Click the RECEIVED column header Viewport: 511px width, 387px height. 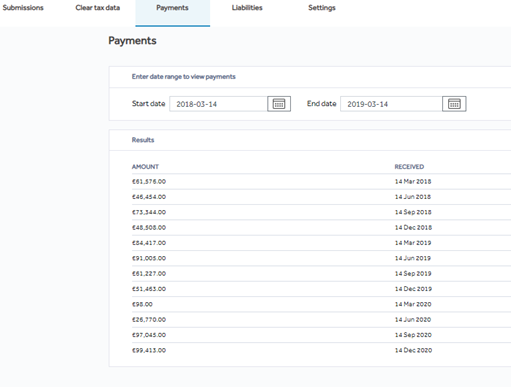pyautogui.click(x=409, y=167)
